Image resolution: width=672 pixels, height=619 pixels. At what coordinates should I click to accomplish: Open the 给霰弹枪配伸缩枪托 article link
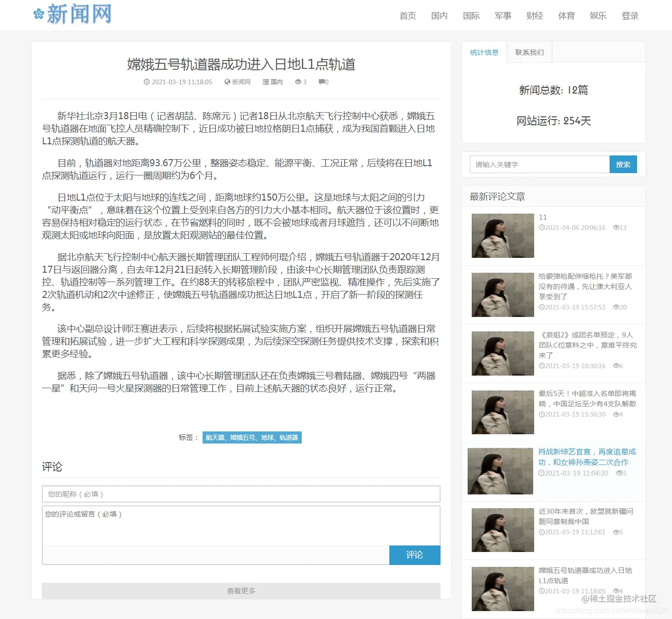tap(585, 286)
